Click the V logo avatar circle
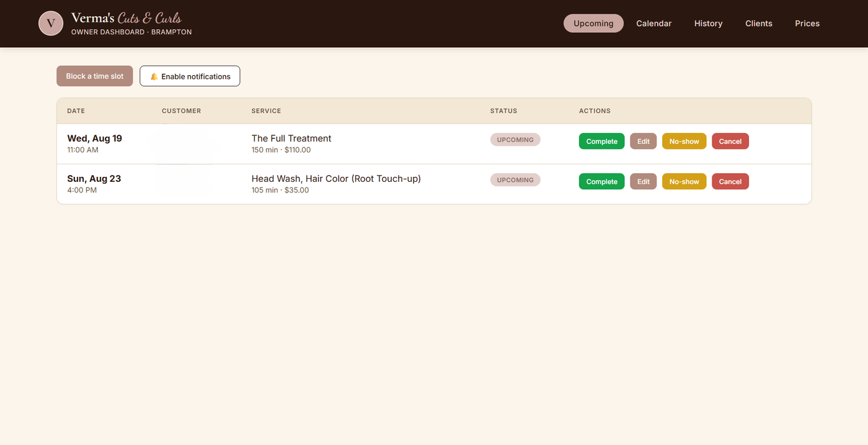868x445 pixels. pyautogui.click(x=51, y=24)
